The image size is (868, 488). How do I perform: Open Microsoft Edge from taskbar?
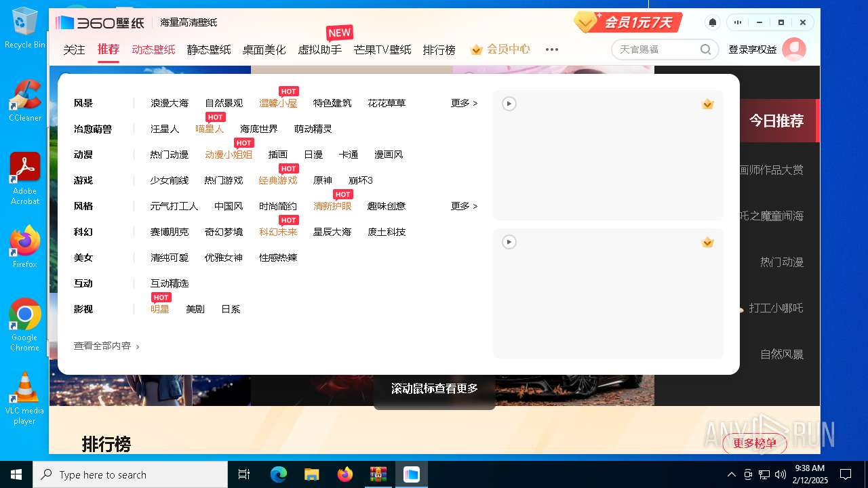coord(279,474)
